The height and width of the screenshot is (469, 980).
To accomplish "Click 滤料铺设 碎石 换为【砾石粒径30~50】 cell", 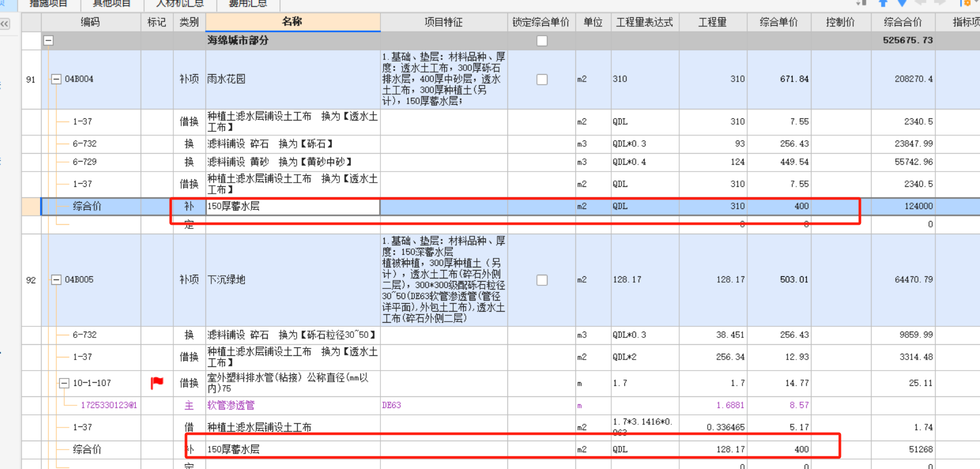I will [292, 335].
